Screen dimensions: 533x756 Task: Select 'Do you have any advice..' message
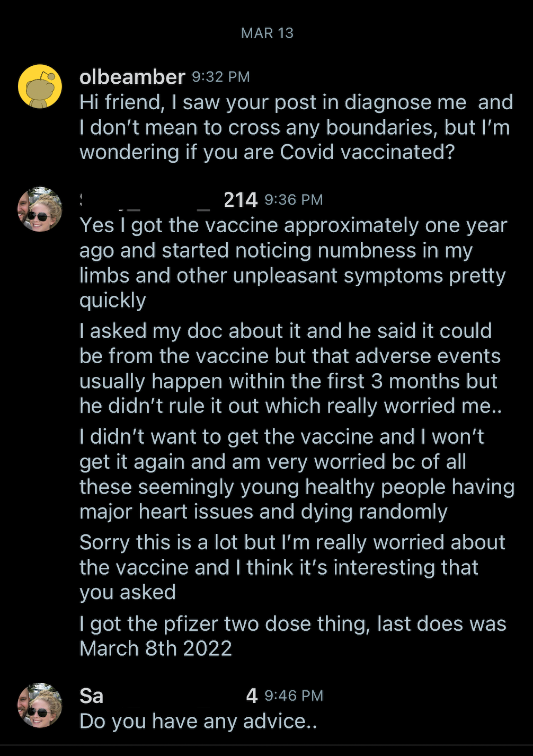click(x=198, y=722)
